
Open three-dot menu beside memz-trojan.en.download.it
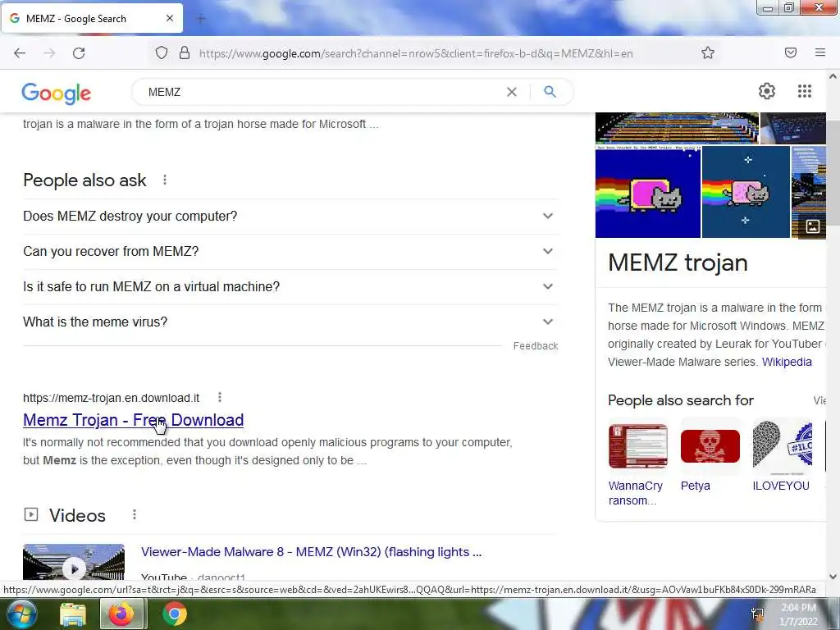(x=220, y=397)
